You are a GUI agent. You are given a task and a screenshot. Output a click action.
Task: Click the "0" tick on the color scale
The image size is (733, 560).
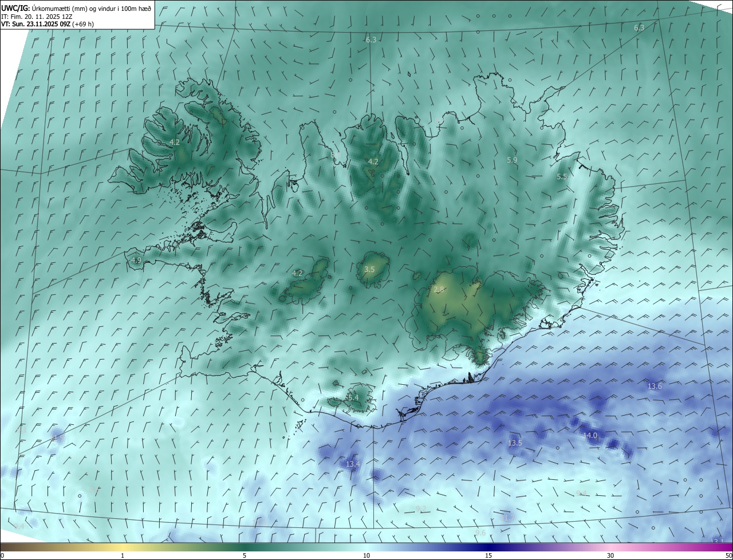click(2, 555)
